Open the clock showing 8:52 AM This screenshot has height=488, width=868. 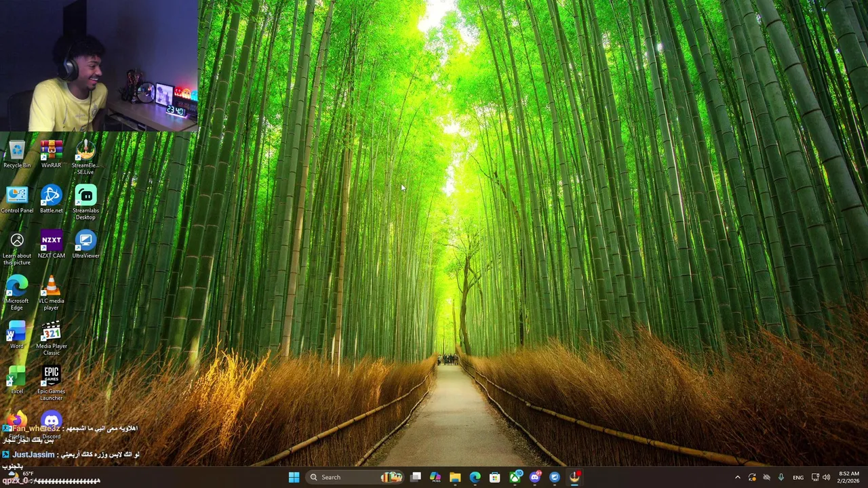(849, 477)
